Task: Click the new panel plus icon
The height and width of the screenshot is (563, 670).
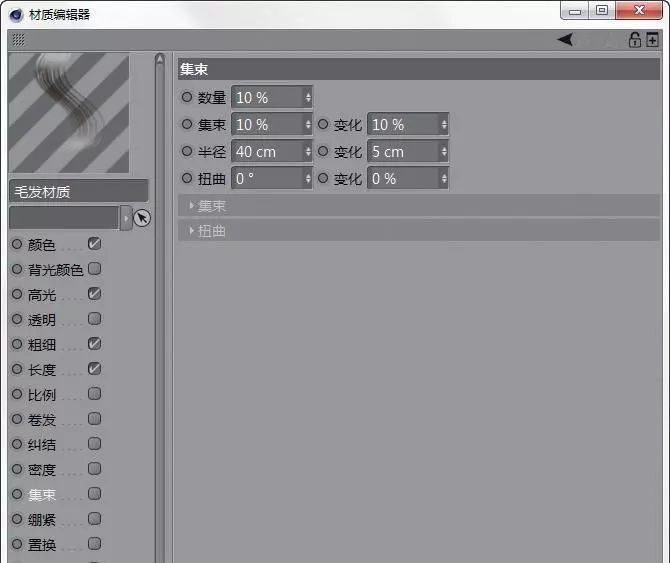Action: [x=652, y=40]
